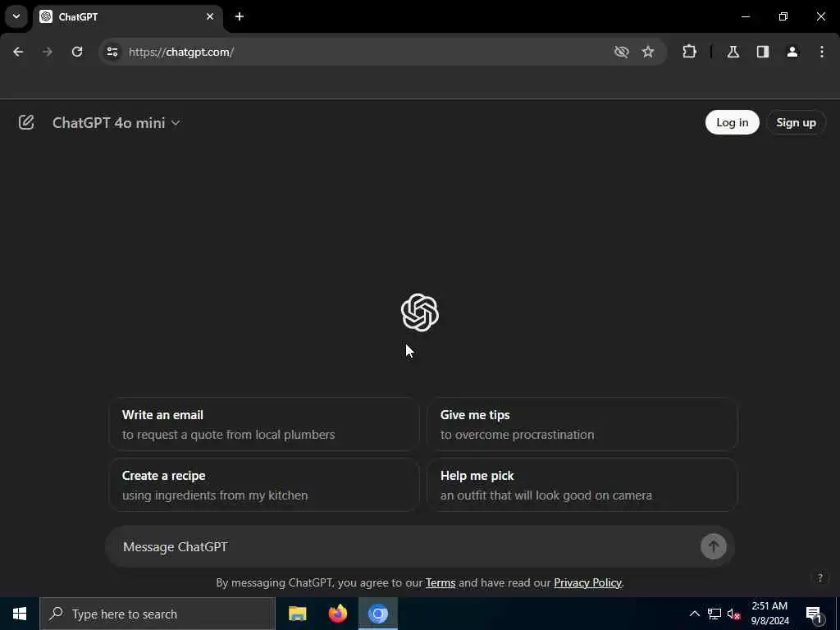The image size is (840, 630).
Task: Open the clock showing 2:51 AM
Action: (x=769, y=614)
